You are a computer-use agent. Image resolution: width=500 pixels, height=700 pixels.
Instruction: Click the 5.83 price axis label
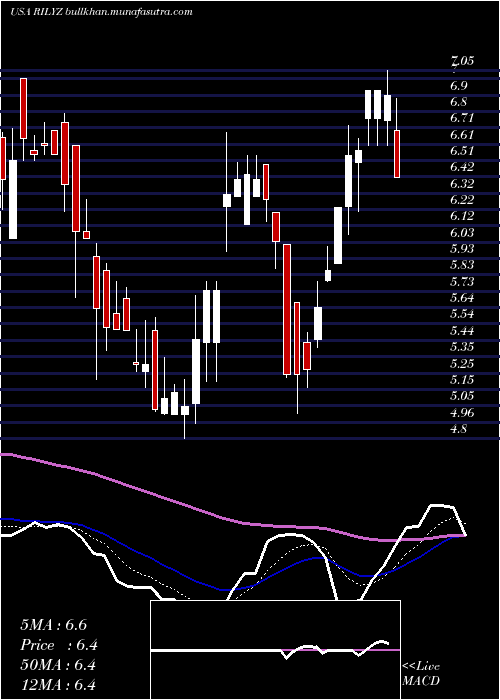tap(461, 265)
